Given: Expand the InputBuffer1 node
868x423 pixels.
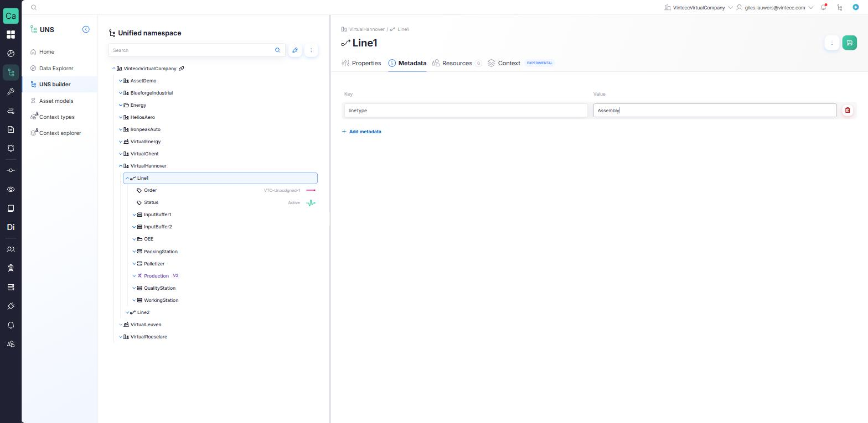Looking at the screenshot, I should [134, 215].
